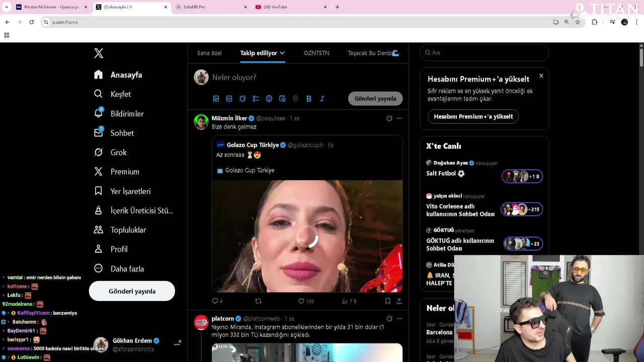644x362 pixels.
Task: Toggle bold formatting in composer
Action: [x=309, y=99]
